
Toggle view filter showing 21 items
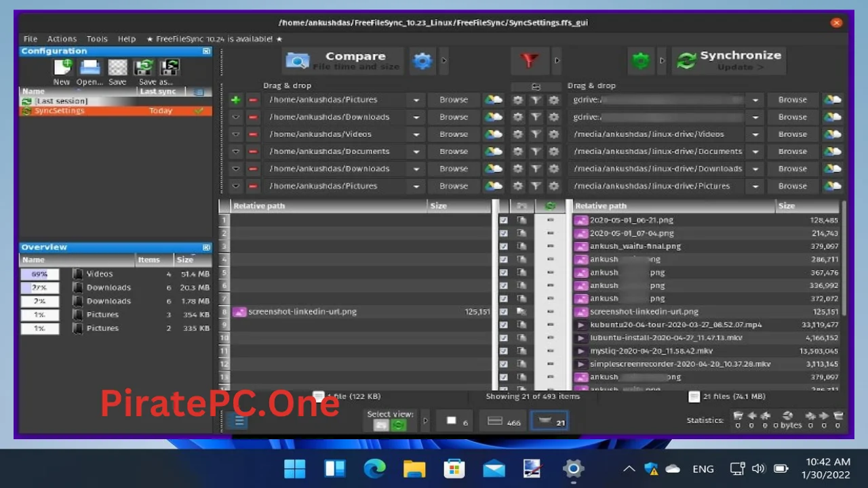551,421
